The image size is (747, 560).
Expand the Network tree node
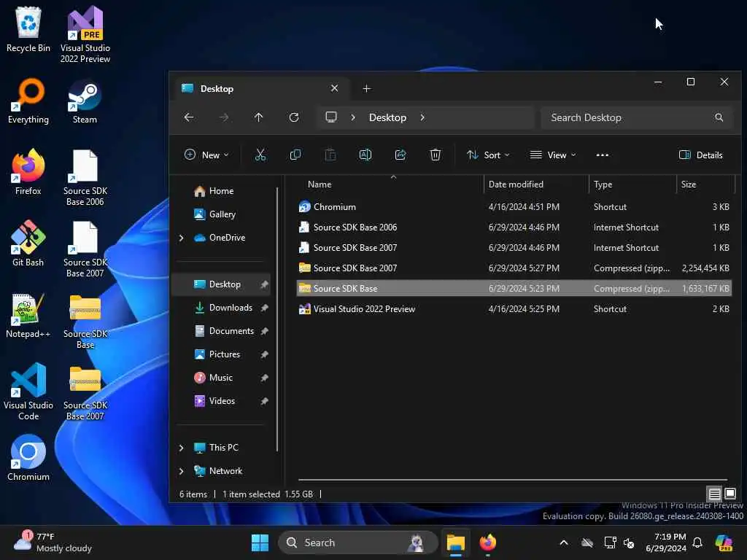181,471
